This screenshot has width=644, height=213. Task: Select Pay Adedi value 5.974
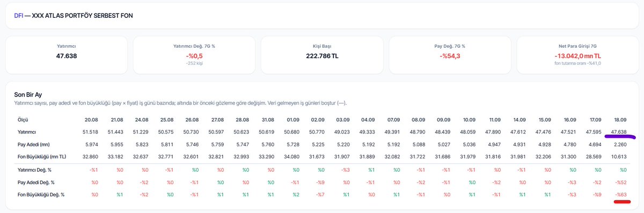tap(91, 144)
